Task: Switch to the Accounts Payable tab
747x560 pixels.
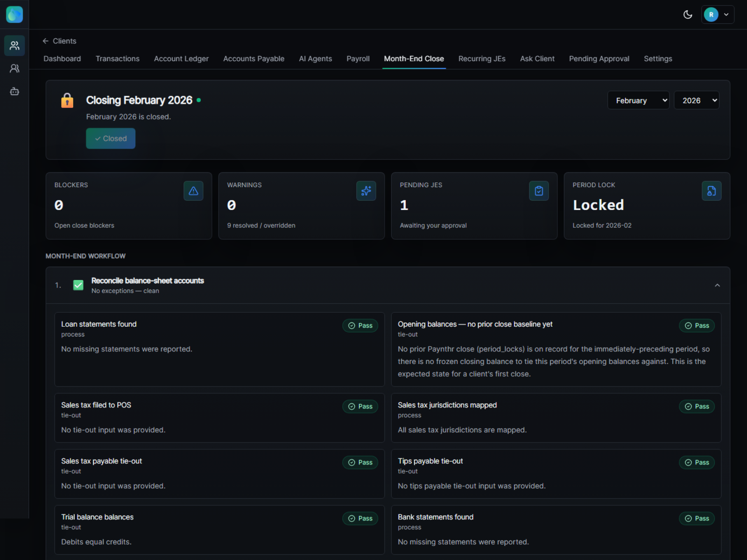Action: tap(254, 59)
